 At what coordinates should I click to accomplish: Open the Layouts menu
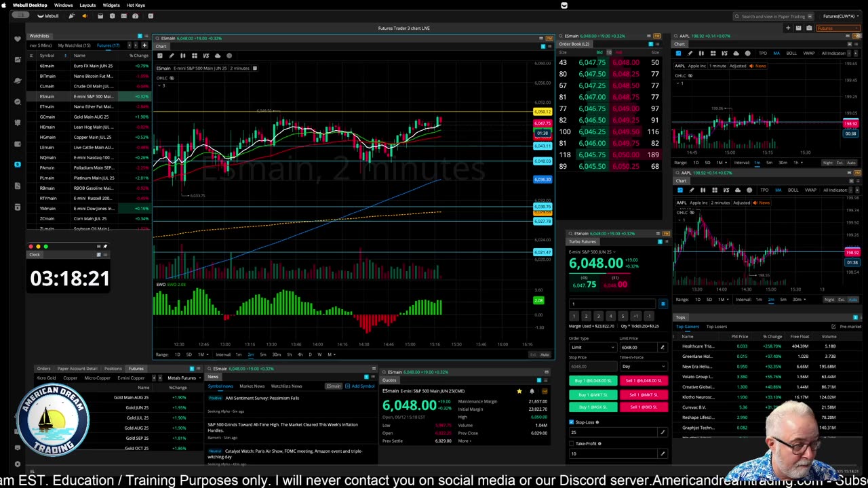(87, 5)
